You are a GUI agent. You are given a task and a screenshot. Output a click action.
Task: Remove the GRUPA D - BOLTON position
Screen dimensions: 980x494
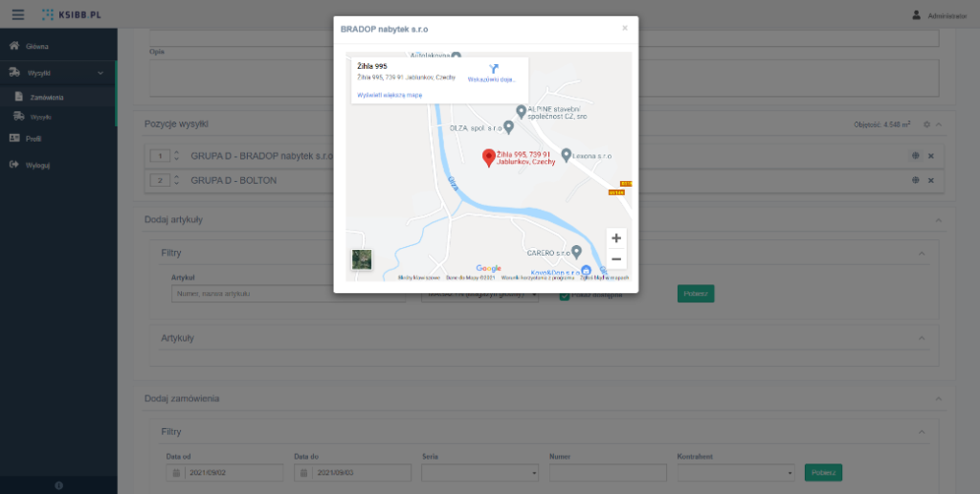tap(931, 180)
